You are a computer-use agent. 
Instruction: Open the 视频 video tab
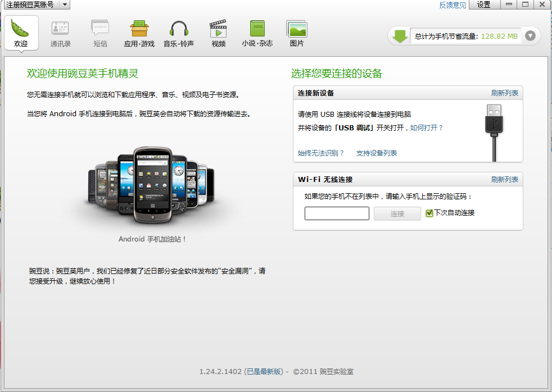(218, 33)
